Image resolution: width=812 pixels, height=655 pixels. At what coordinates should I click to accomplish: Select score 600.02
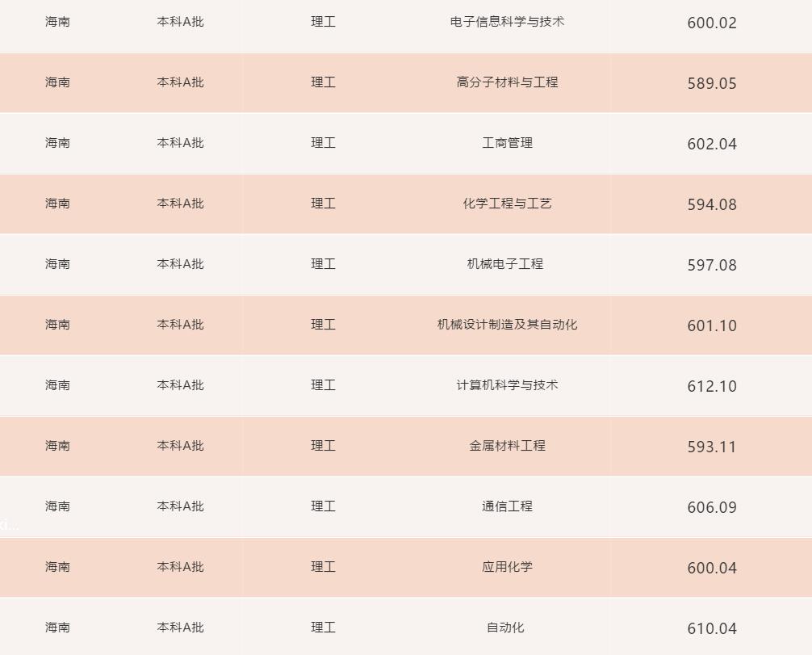[x=712, y=23]
